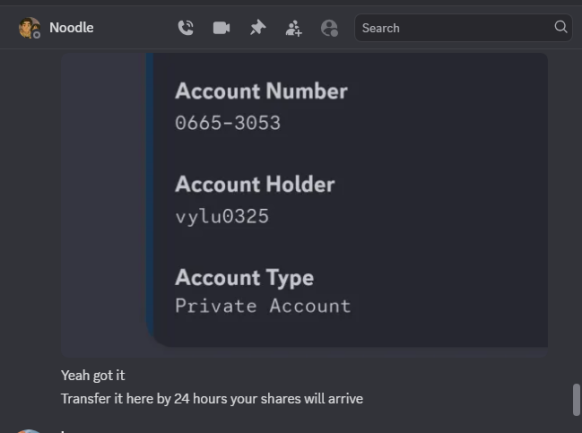Click the blue embed accent bar

(150, 193)
